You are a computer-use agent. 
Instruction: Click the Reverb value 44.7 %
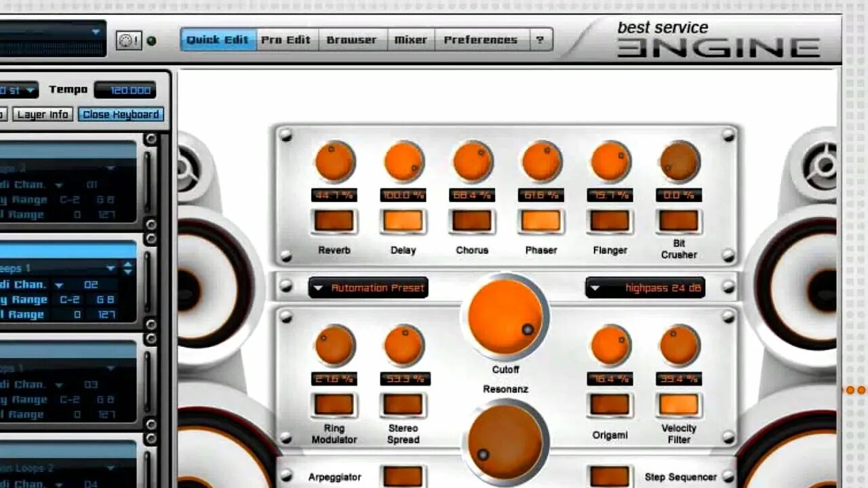tap(335, 195)
